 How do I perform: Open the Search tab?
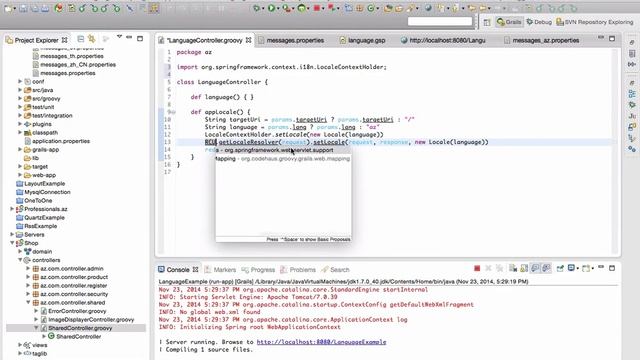tap(335, 270)
